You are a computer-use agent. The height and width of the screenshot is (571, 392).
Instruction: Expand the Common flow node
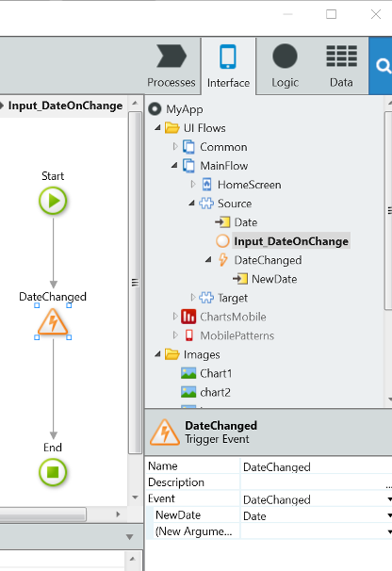[x=175, y=147]
